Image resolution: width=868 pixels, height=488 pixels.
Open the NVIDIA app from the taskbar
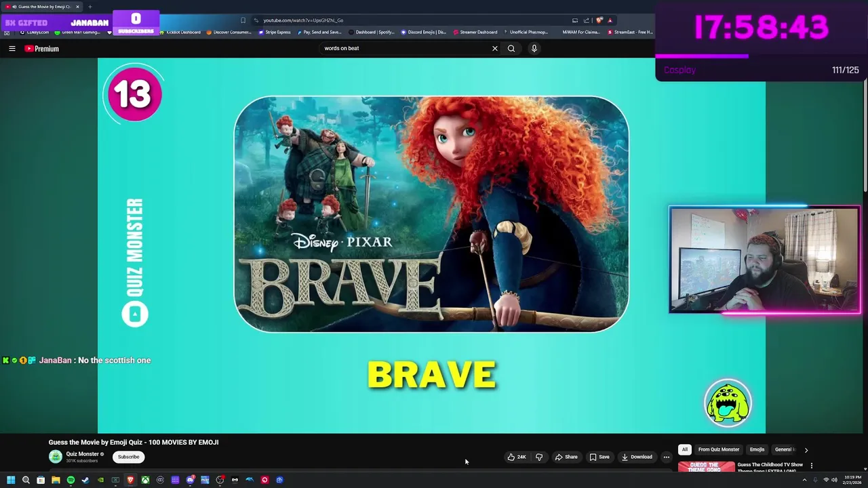pyautogui.click(x=100, y=480)
